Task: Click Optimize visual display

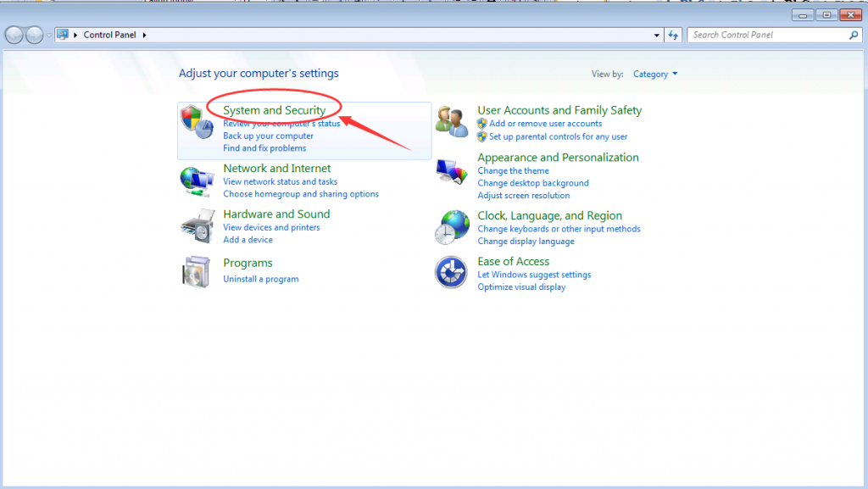Action: tap(521, 287)
